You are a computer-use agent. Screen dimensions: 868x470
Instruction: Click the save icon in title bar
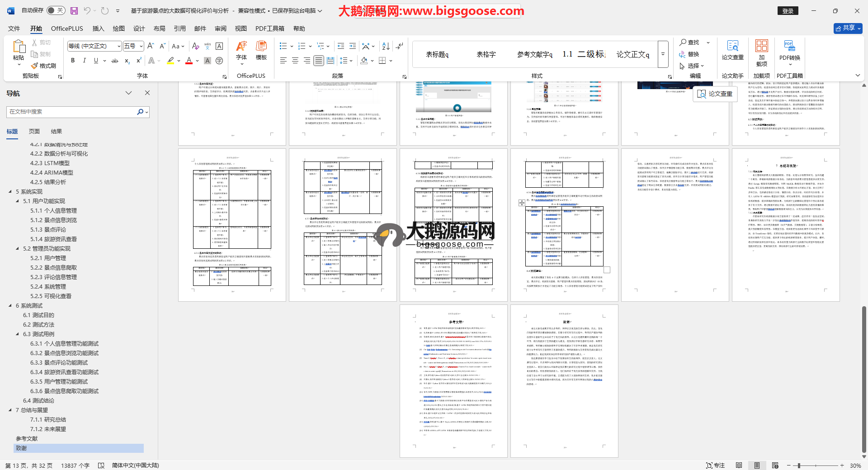[74, 10]
